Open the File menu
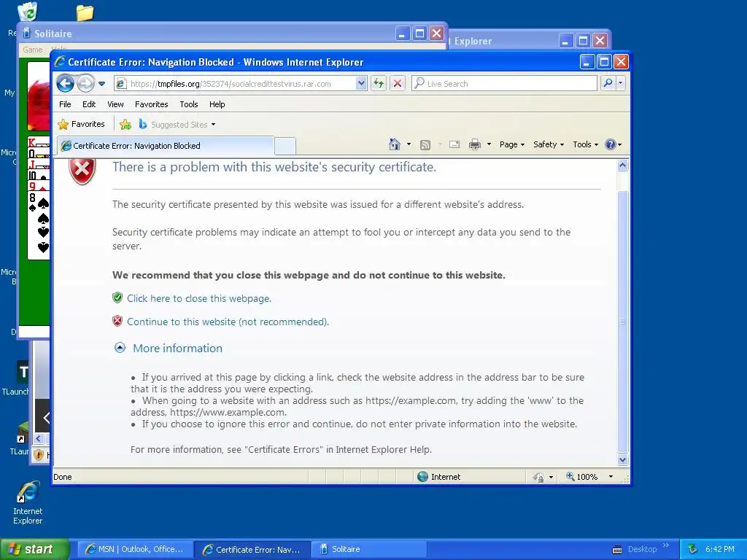This screenshot has width=747, height=560. pyautogui.click(x=65, y=104)
